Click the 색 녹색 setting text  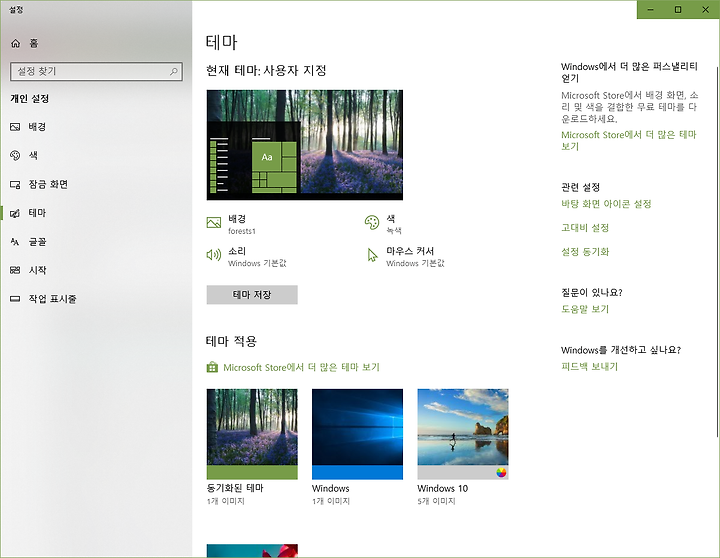394,224
